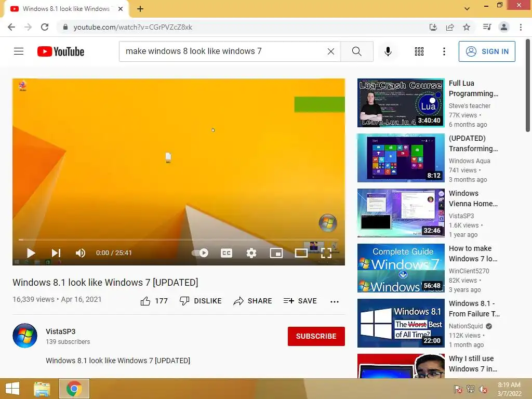Open the Lua Crash Course thumbnail
The height and width of the screenshot is (399, 532).
pyautogui.click(x=401, y=103)
